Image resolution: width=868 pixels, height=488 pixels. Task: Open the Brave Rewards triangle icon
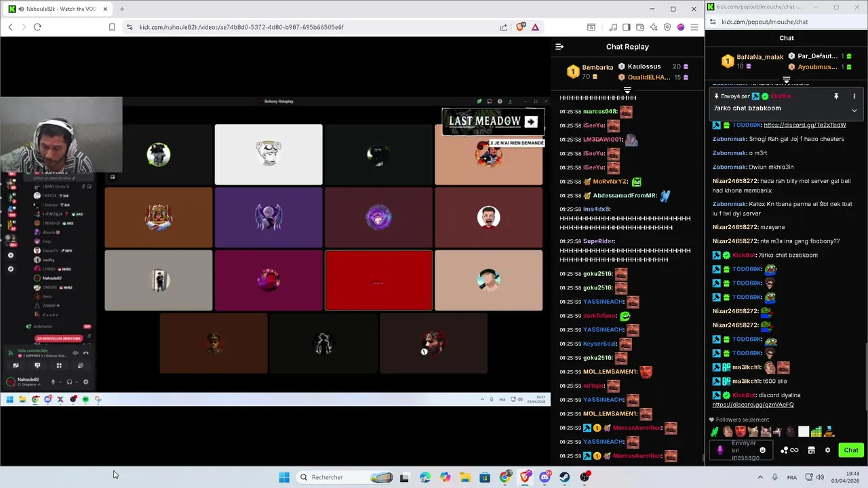pos(535,27)
